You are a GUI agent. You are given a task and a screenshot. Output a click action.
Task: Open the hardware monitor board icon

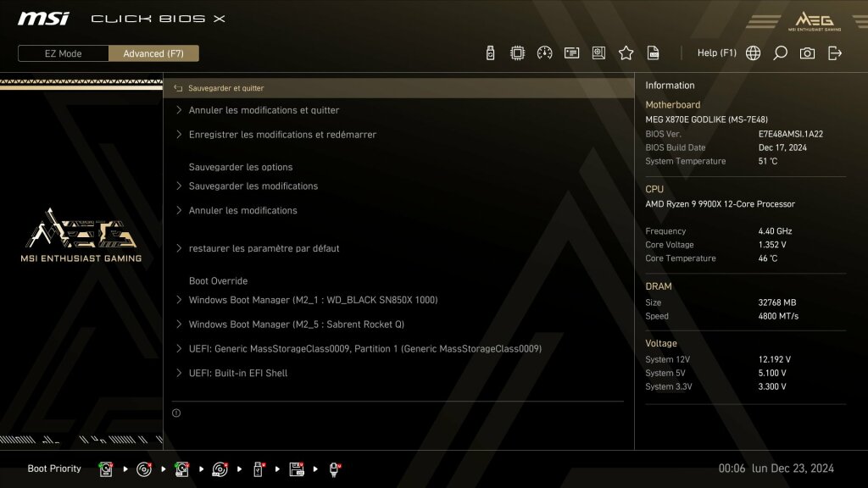pyautogui.click(x=598, y=53)
